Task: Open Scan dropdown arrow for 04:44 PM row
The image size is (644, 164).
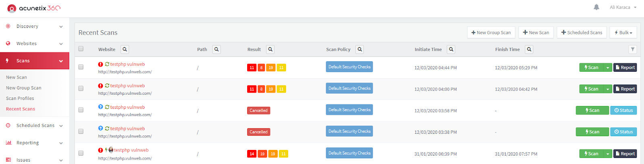Action: 607,68
